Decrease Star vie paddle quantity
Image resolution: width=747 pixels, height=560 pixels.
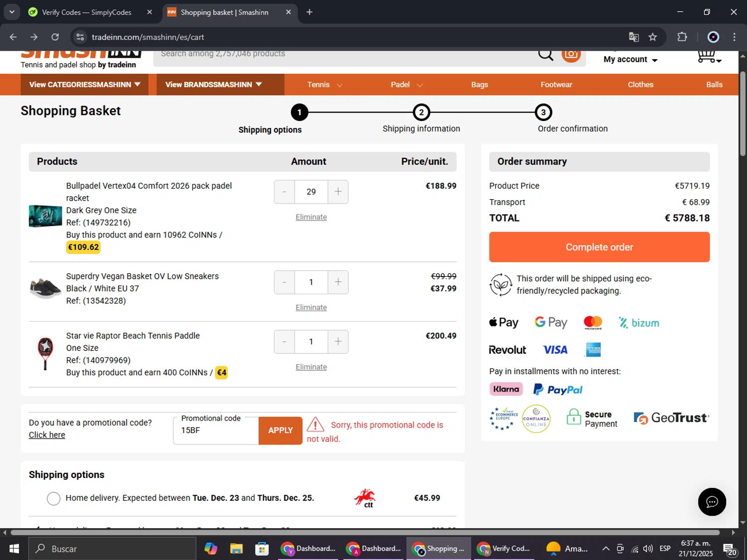tap(284, 341)
